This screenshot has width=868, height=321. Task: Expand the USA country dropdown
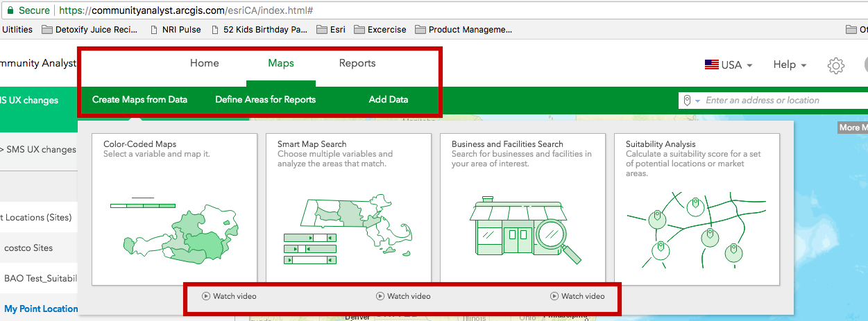729,64
